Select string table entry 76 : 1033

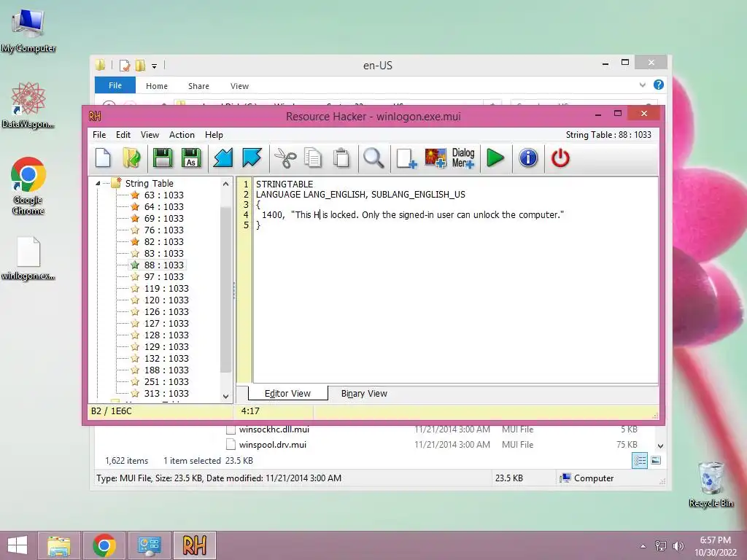tap(163, 230)
